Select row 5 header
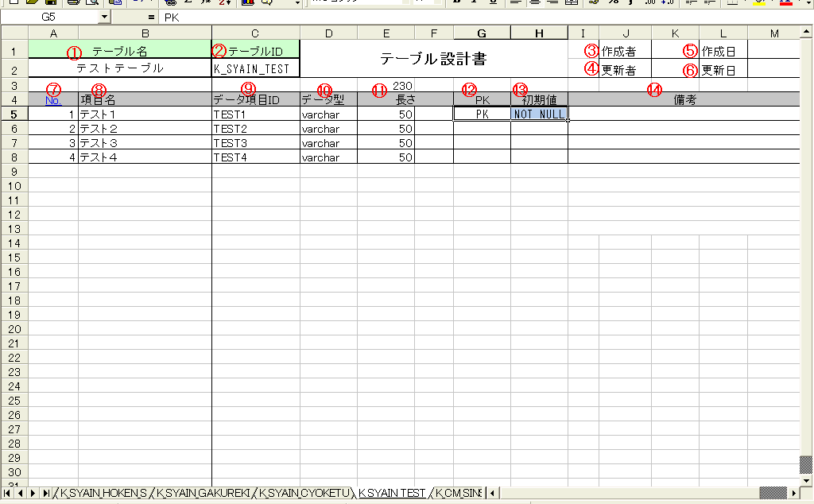This screenshot has height=504, width=814. coord(14,114)
